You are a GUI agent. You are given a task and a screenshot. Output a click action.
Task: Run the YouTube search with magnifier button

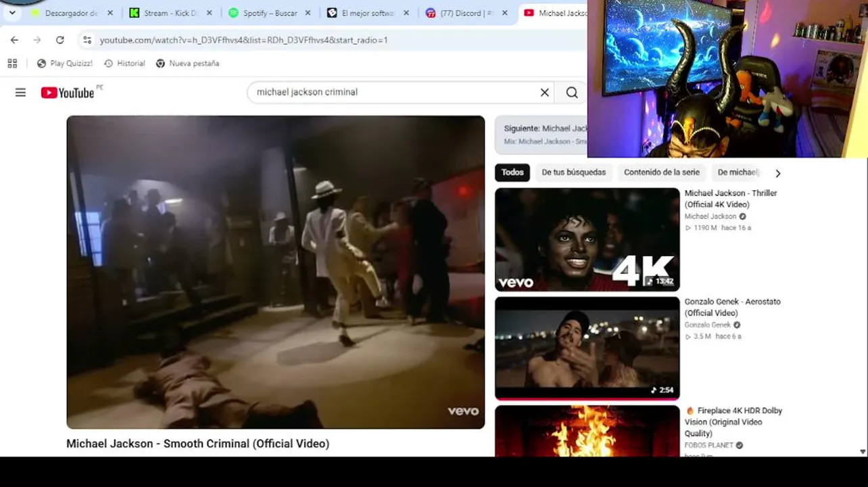coord(572,93)
